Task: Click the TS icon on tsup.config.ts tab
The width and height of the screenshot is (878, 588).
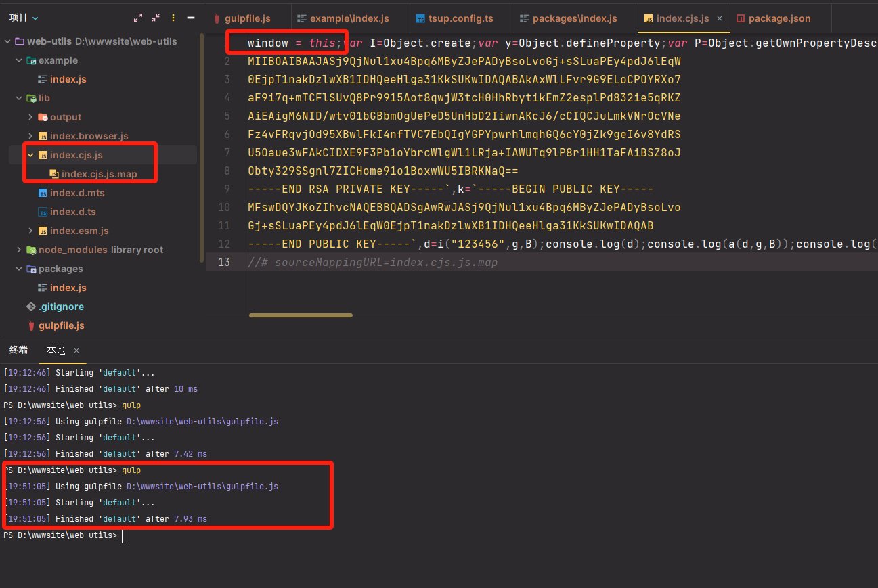Action: [x=420, y=19]
